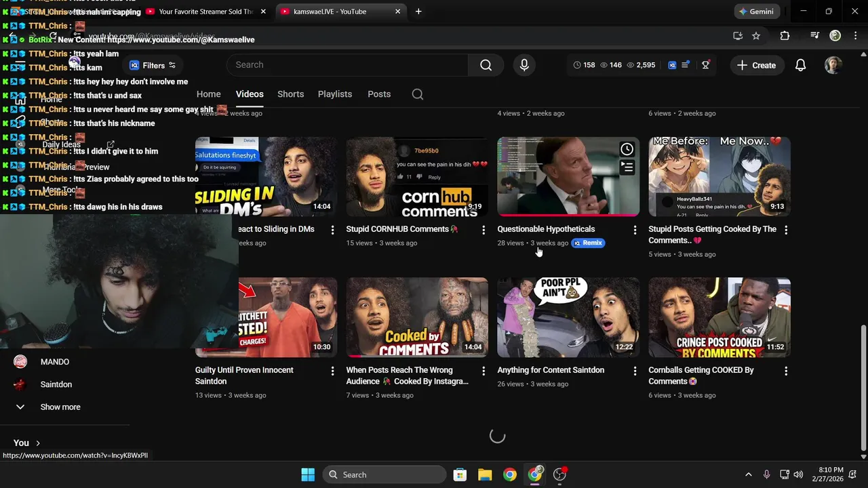Screen dimensions: 868x488
Task: Click the YouTube search input field
Action: (x=347, y=65)
